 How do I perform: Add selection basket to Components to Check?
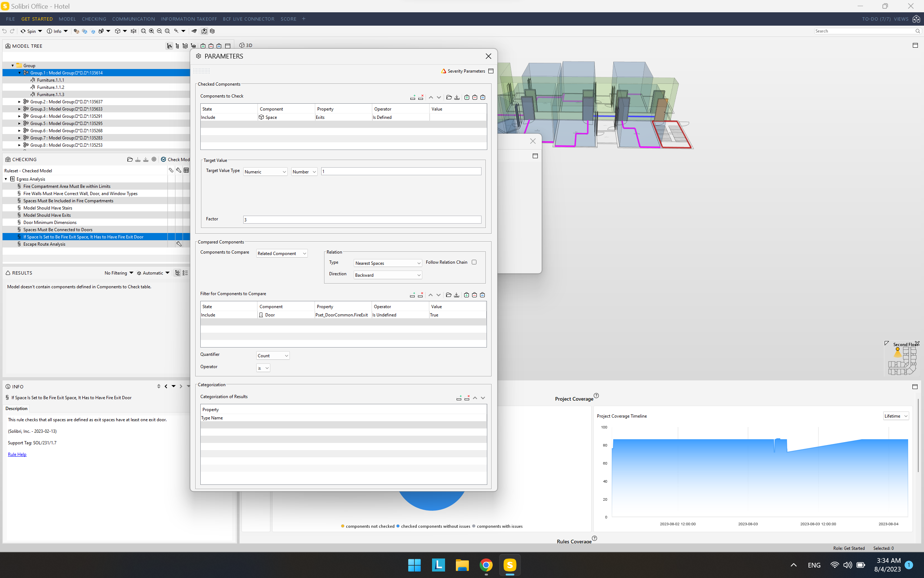point(467,98)
